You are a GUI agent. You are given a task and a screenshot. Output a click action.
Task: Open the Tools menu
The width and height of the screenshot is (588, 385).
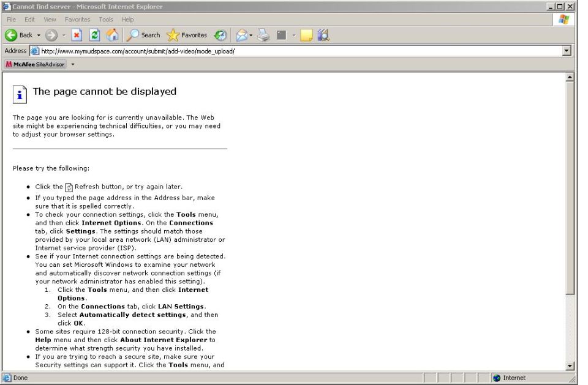106,20
